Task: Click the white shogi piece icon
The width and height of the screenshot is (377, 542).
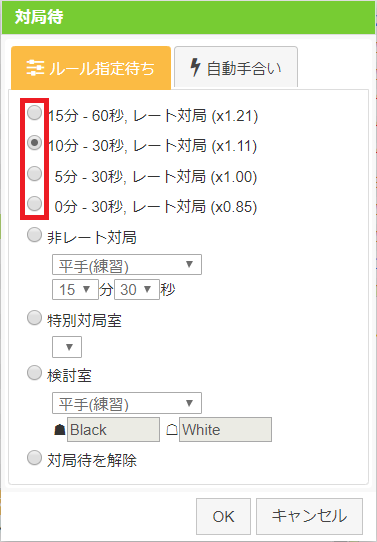Action: click(x=172, y=430)
